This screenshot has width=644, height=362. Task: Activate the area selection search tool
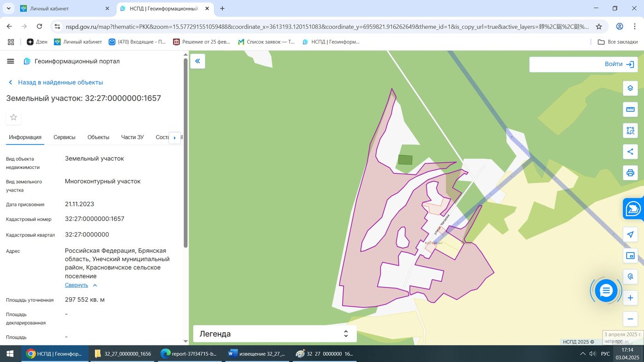pyautogui.click(x=630, y=130)
